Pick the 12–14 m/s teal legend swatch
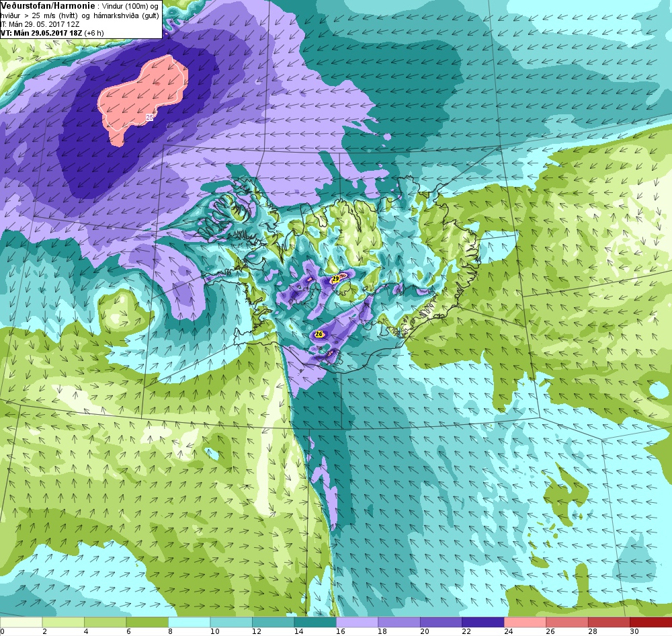672x636 pixels. pyautogui.click(x=273, y=623)
